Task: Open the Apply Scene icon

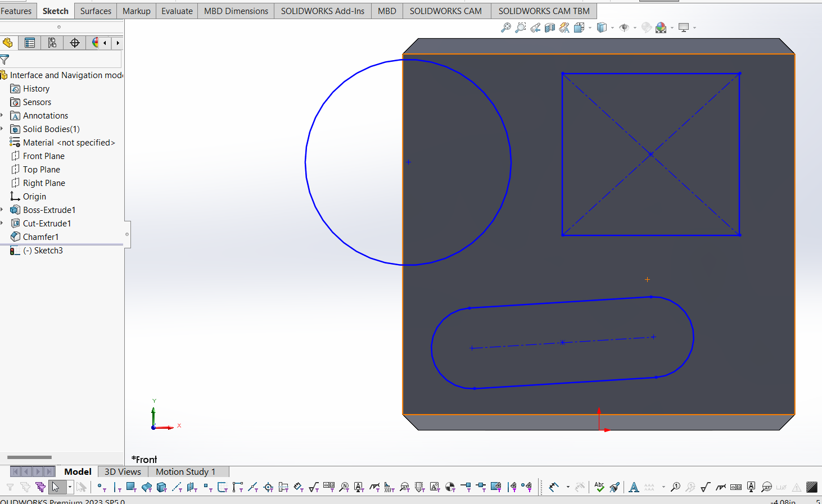Action: (661, 28)
